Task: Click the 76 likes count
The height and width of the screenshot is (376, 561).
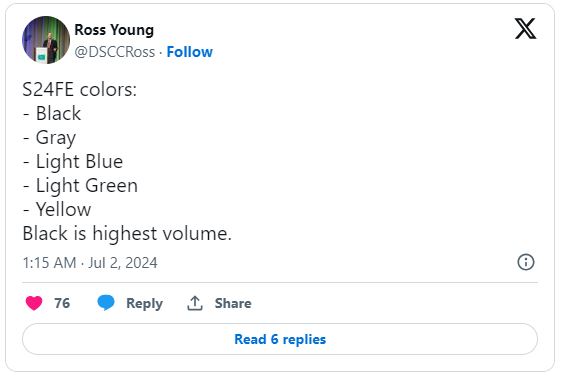Action: pyautogui.click(x=62, y=303)
